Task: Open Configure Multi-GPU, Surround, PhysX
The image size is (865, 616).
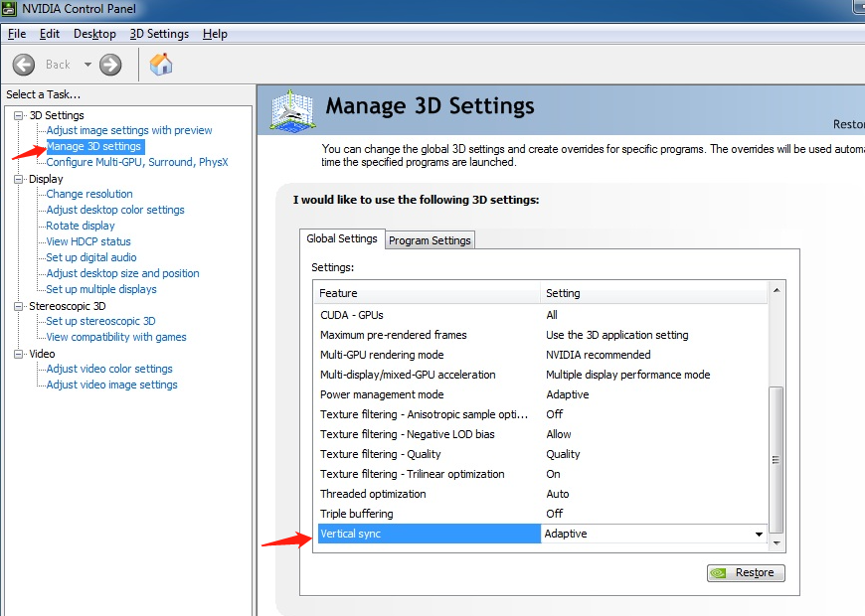Action: (137, 162)
